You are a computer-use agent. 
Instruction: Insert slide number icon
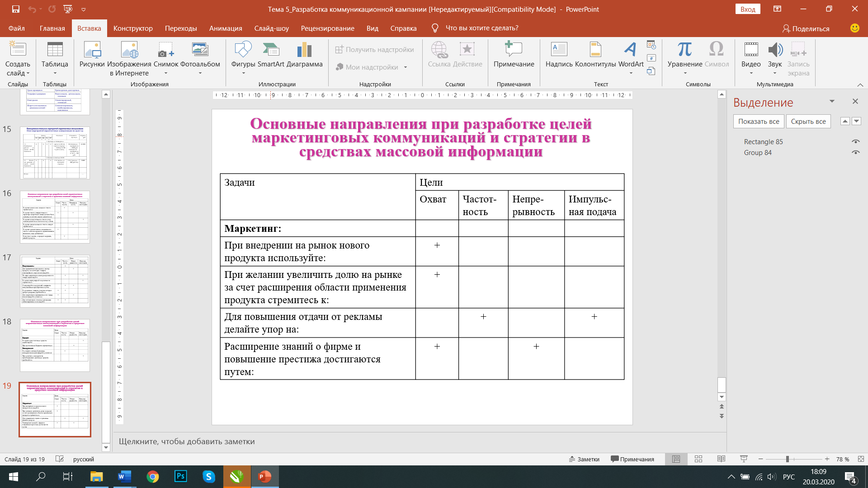(x=651, y=58)
